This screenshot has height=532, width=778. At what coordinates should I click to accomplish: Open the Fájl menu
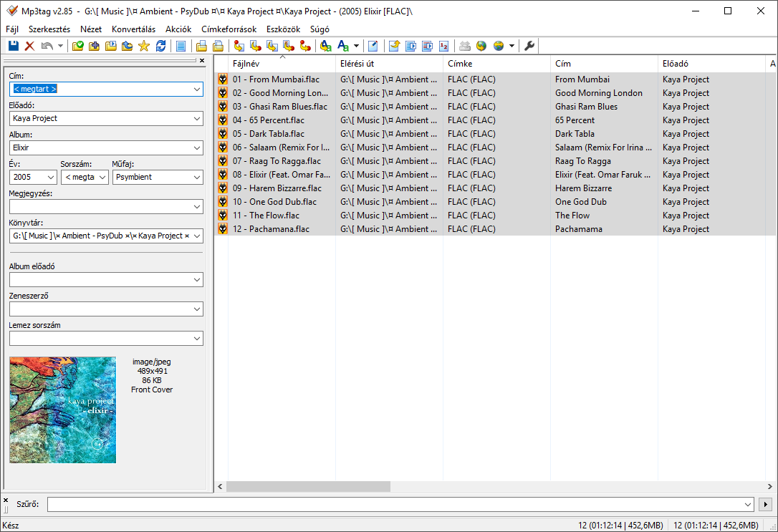pos(12,29)
